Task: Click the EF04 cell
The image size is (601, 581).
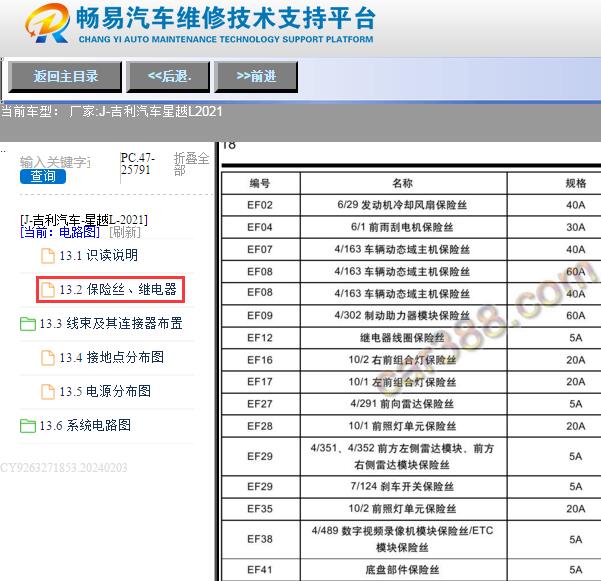Action: click(x=260, y=227)
